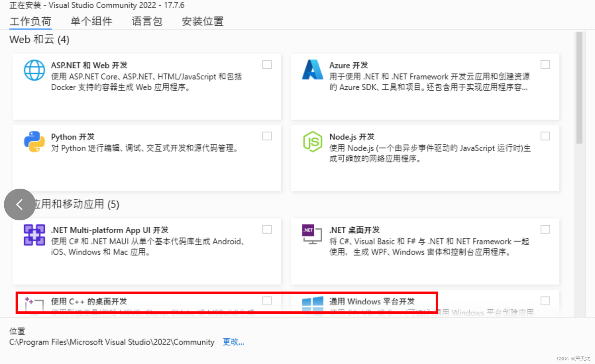Screen dimensions: 595x364
Task: Click the 更改... link for install location
Action: [233, 342]
